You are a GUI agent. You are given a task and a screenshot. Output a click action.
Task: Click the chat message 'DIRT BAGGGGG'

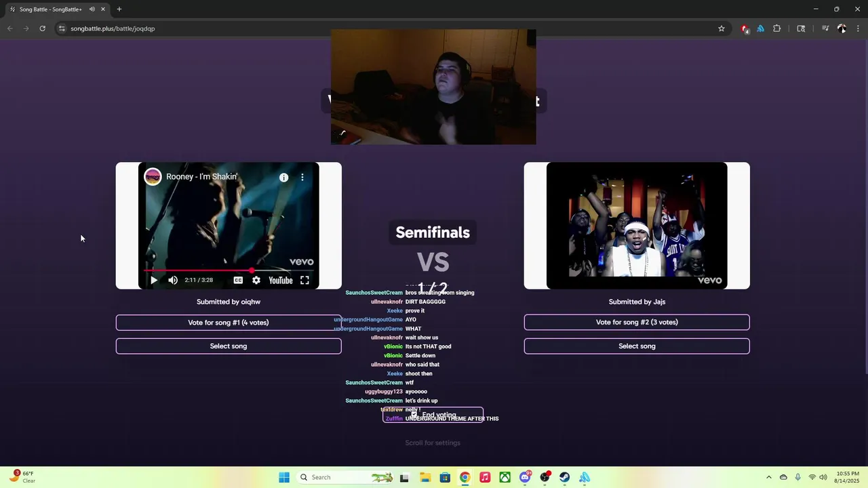(425, 302)
